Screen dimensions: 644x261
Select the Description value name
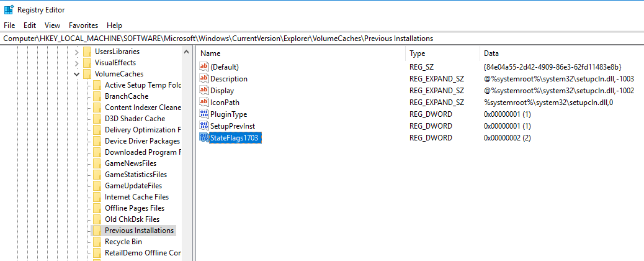[229, 79]
